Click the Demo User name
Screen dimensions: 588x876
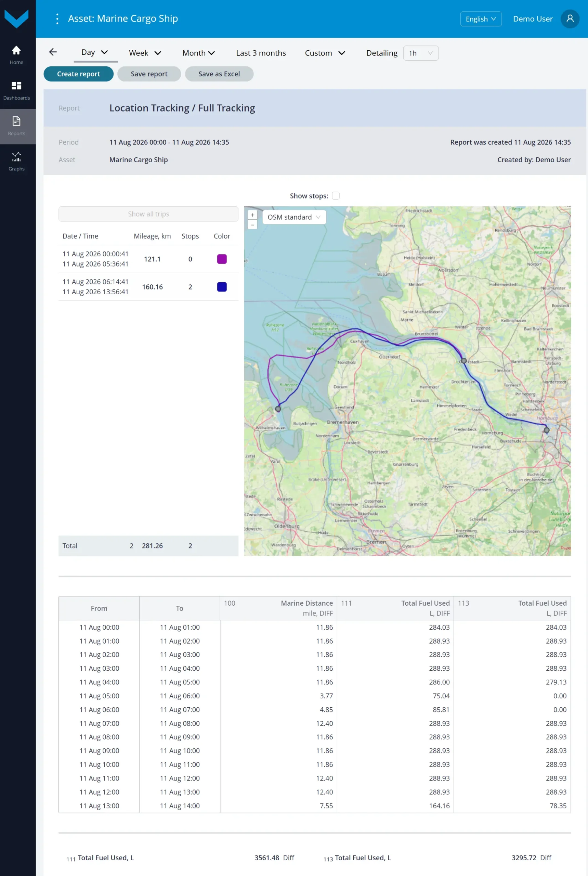click(x=533, y=19)
